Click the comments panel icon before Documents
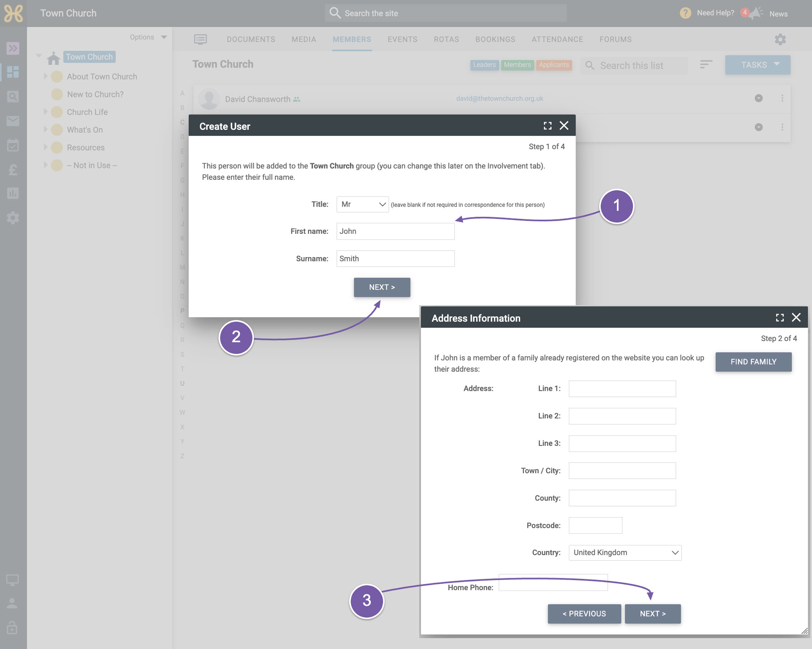Viewport: 812px width, 649px height. pyautogui.click(x=201, y=39)
